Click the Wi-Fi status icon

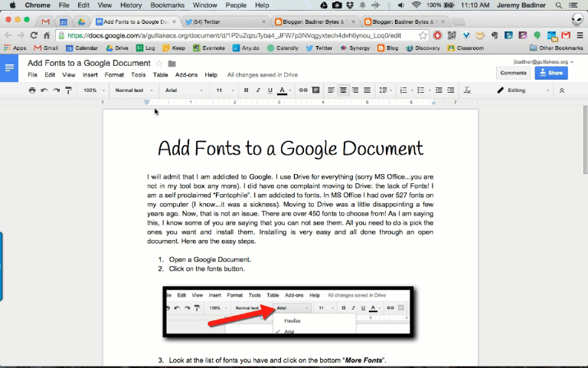click(416, 5)
